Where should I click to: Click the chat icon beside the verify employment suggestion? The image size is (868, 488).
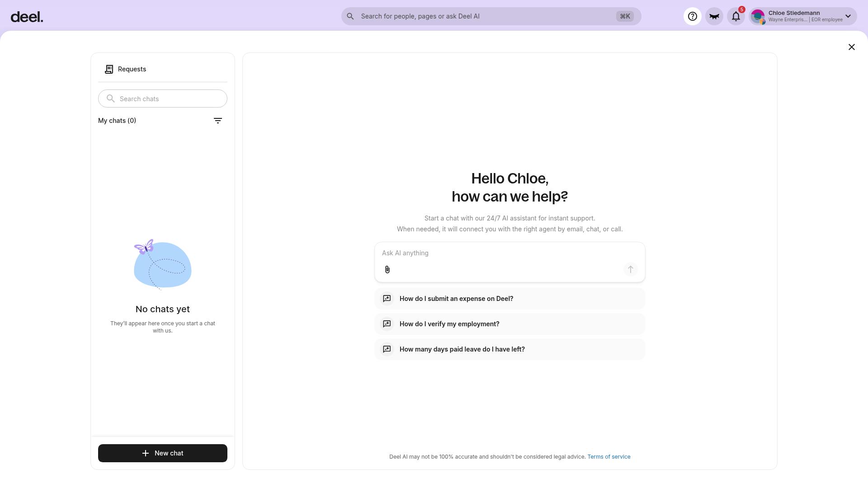pos(387,324)
